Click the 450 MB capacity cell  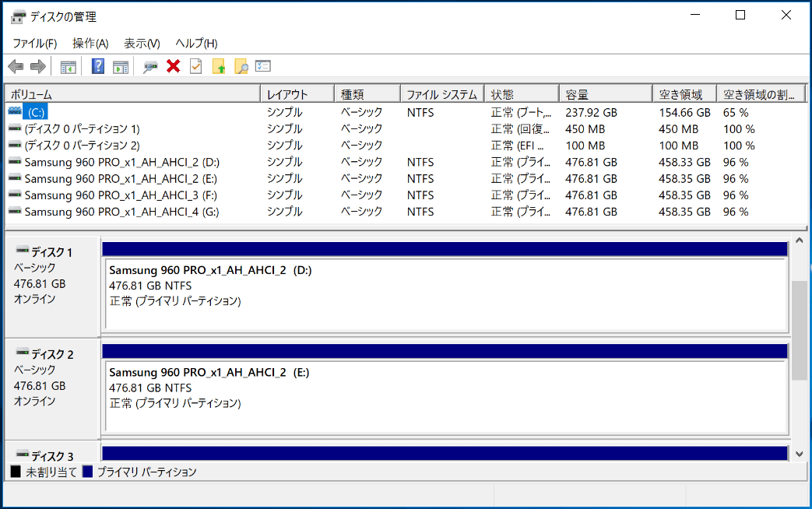(x=585, y=129)
